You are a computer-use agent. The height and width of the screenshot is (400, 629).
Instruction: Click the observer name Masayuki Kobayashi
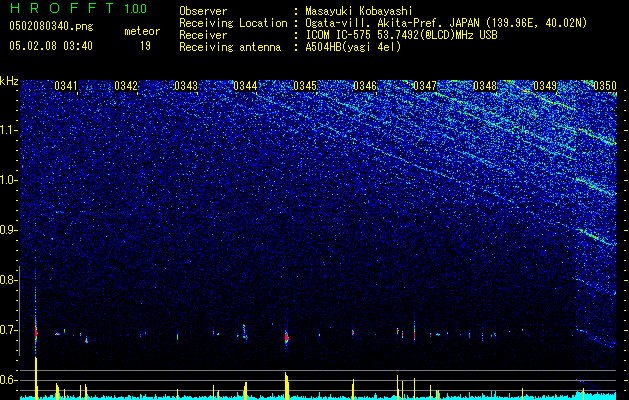[x=359, y=11]
